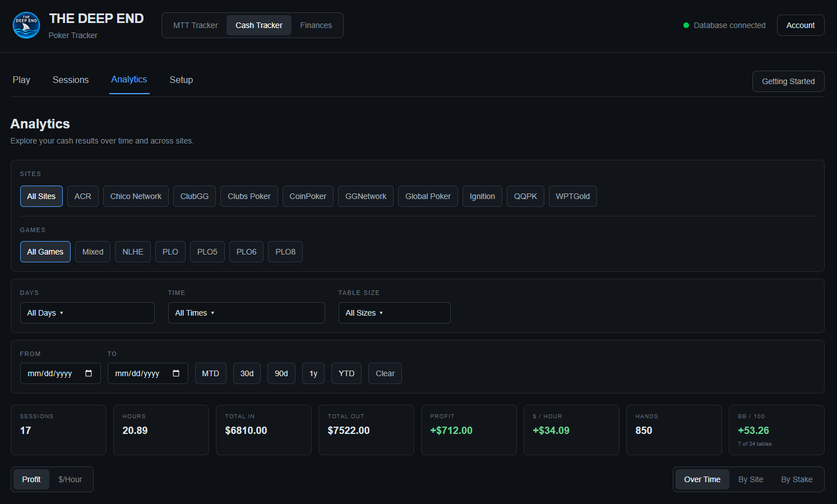Image resolution: width=837 pixels, height=504 pixels.
Task: Switch the chart metric to $/Hour
Action: pyautogui.click(x=70, y=479)
